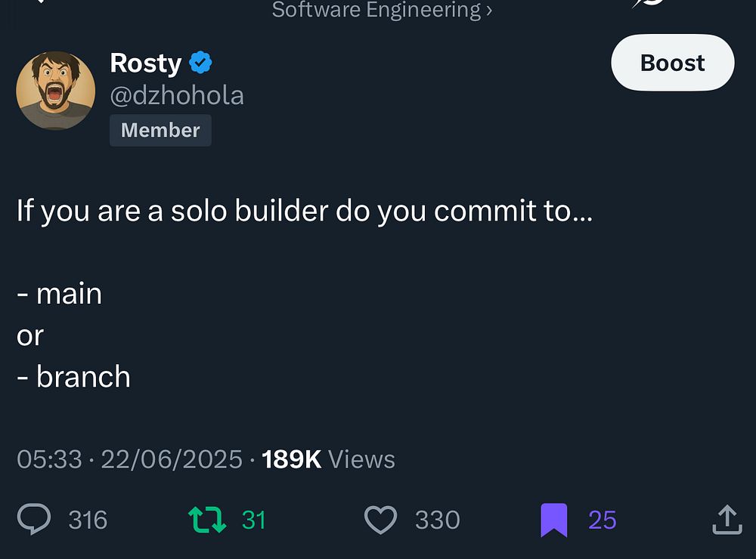Like the post with the heart icon
756x559 pixels.
click(380, 520)
